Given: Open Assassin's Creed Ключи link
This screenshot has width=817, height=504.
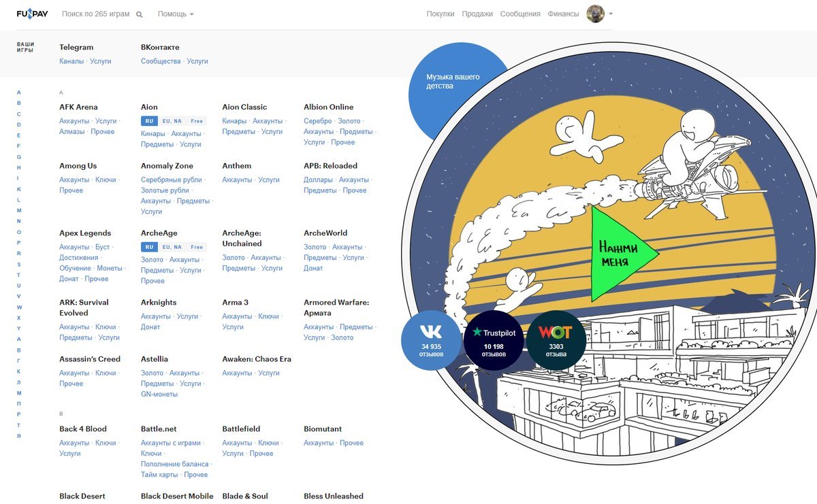Looking at the screenshot, I should (106, 373).
